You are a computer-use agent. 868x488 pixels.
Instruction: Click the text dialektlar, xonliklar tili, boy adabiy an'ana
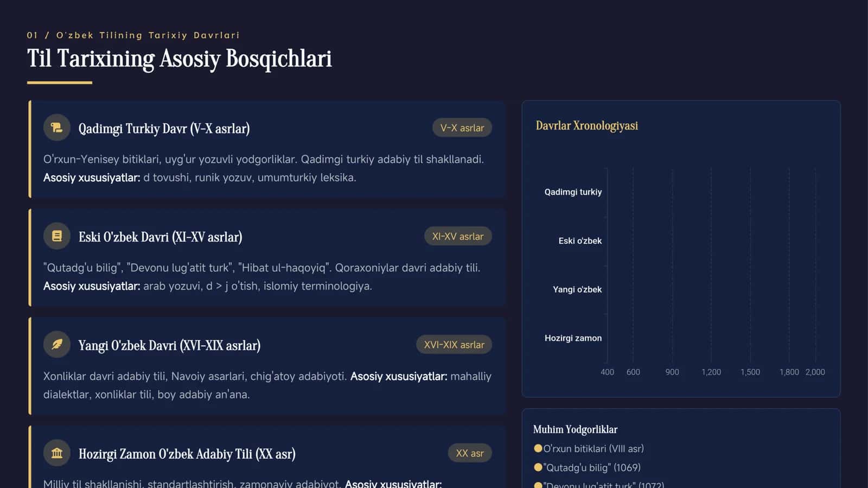click(x=146, y=395)
